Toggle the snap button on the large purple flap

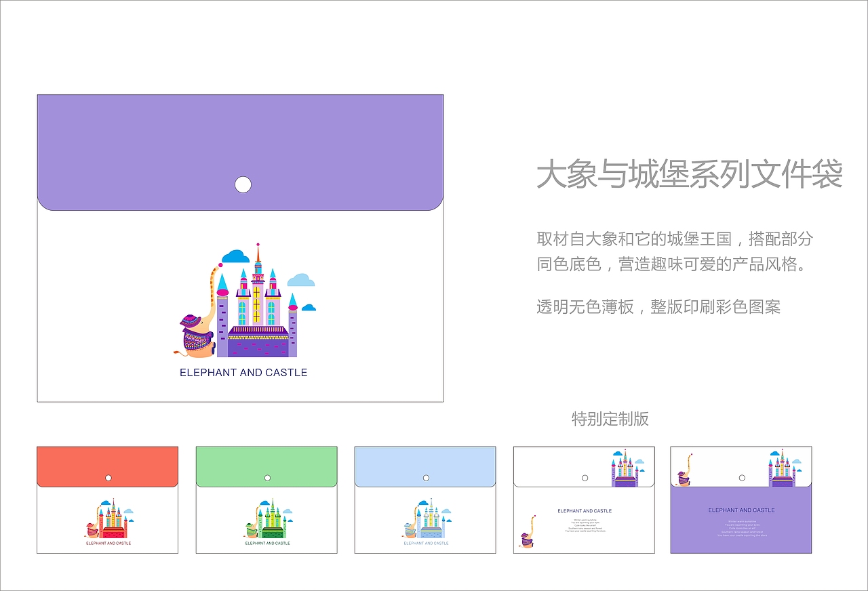241,183
